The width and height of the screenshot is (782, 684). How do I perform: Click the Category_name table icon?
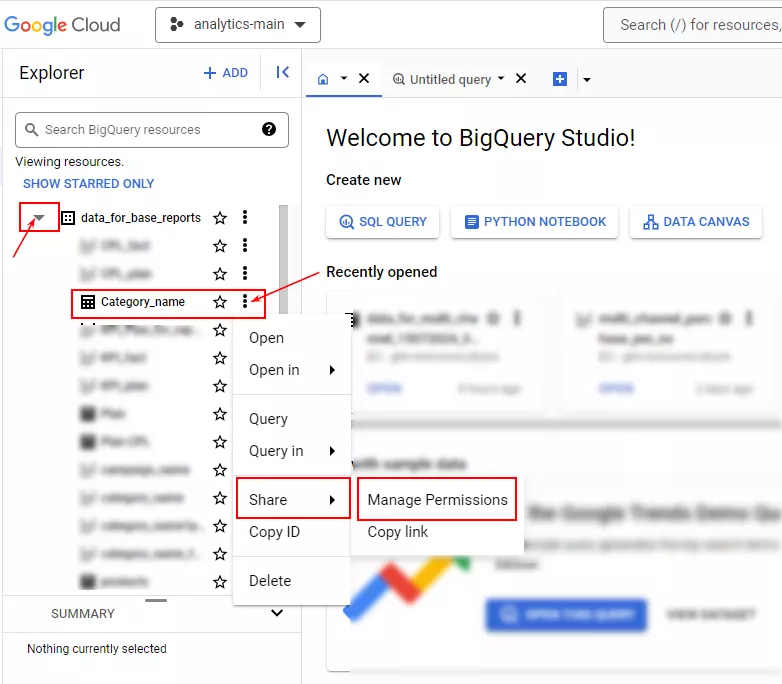pos(88,302)
